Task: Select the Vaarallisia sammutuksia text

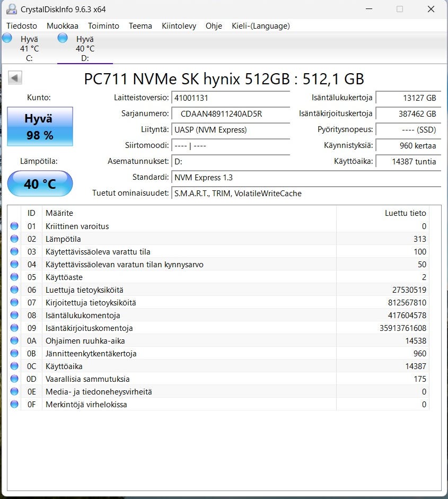Action: click(x=87, y=379)
